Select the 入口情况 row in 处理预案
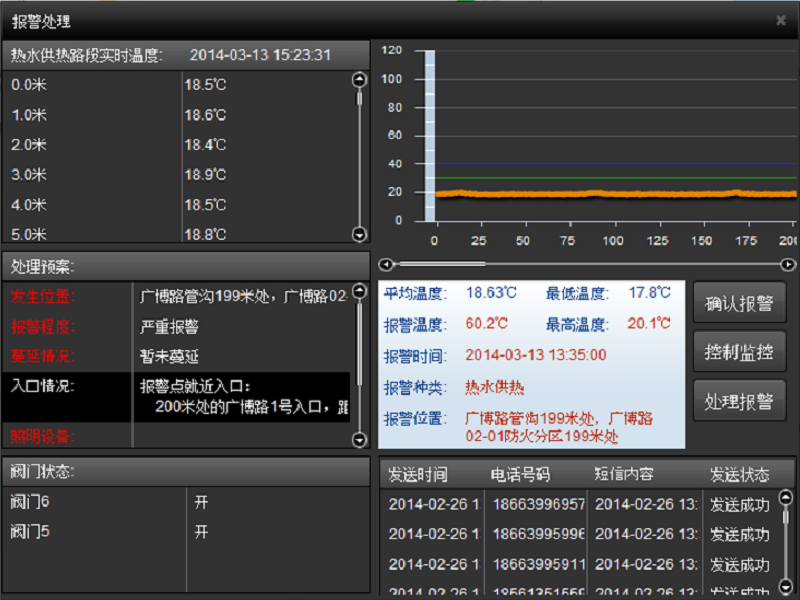 point(180,394)
